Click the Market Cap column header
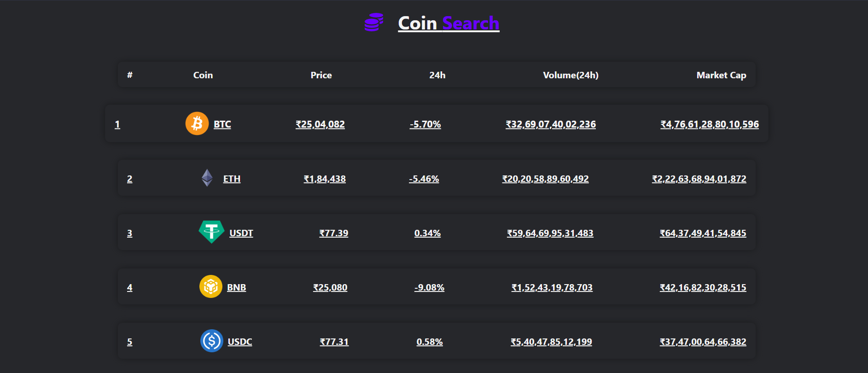 pyautogui.click(x=721, y=75)
